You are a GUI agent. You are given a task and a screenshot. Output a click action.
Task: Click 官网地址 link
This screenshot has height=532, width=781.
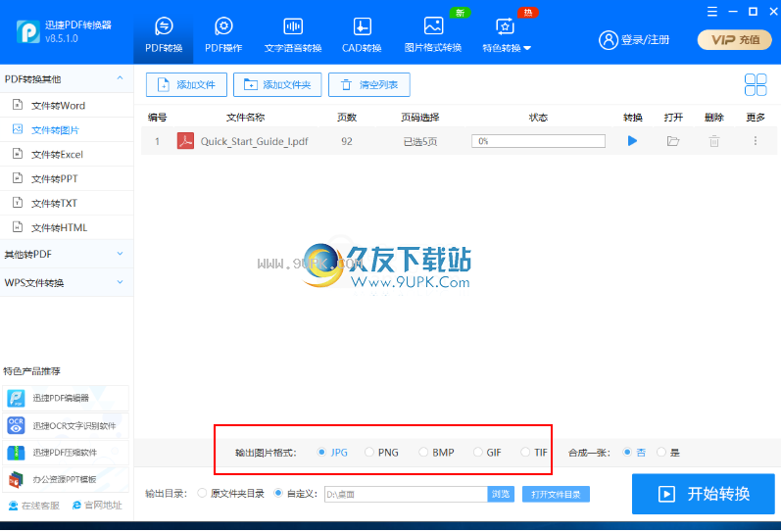[97, 506]
